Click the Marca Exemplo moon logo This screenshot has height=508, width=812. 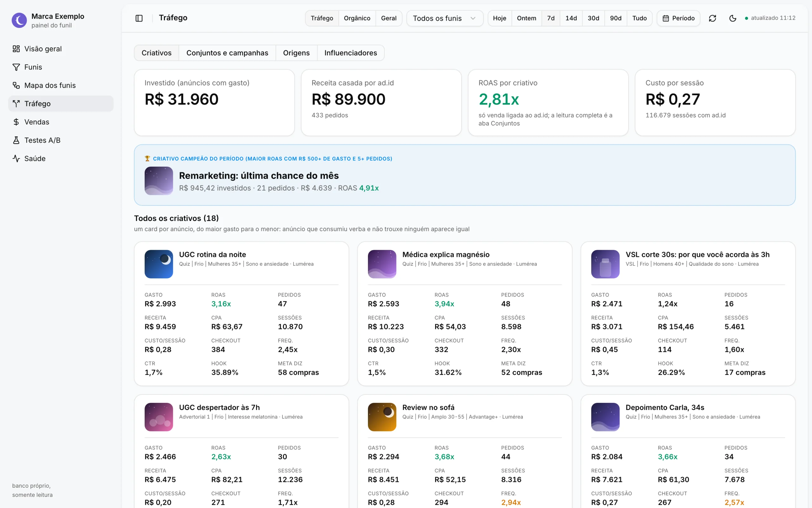(x=19, y=21)
